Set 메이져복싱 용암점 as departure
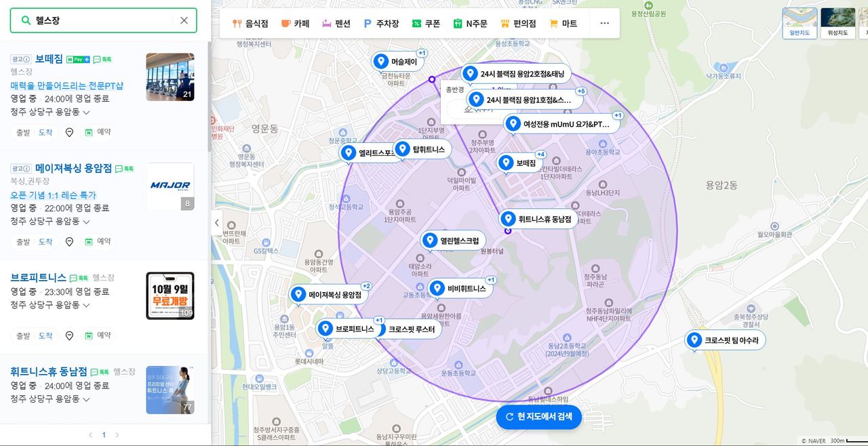 (23, 241)
